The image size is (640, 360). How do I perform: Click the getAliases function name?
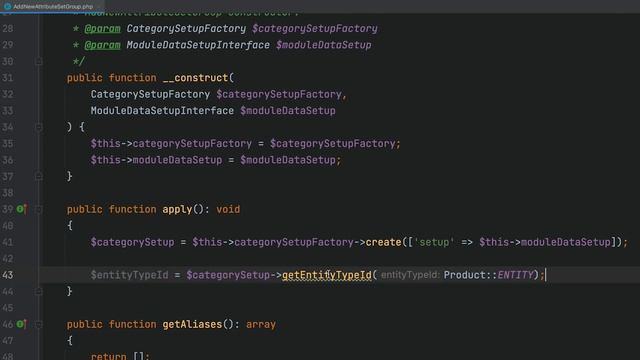point(192,324)
